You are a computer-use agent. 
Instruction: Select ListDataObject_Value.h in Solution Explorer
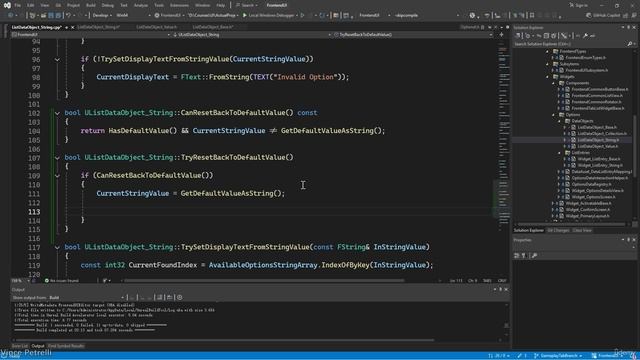click(x=597, y=146)
